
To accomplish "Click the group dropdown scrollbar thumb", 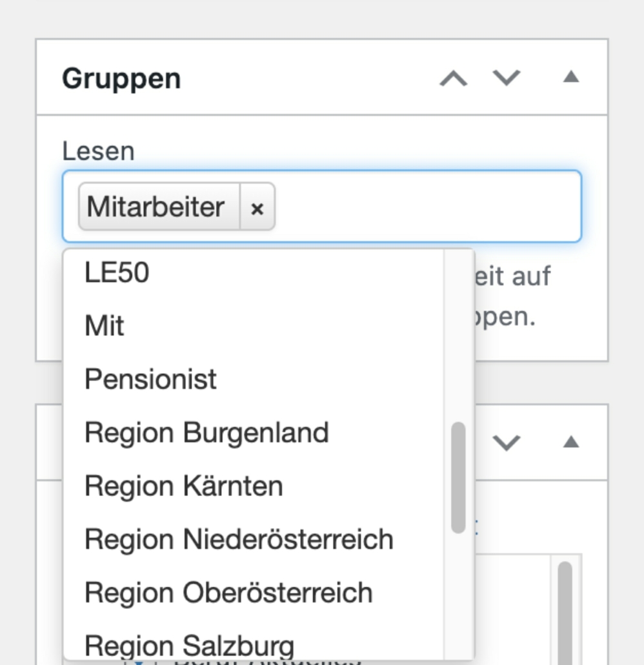I will pyautogui.click(x=458, y=478).
